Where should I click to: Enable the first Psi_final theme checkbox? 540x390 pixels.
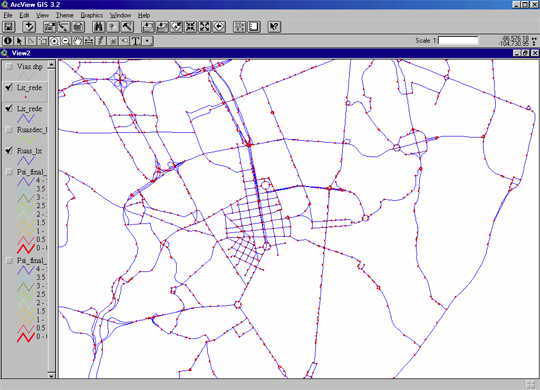9,172
